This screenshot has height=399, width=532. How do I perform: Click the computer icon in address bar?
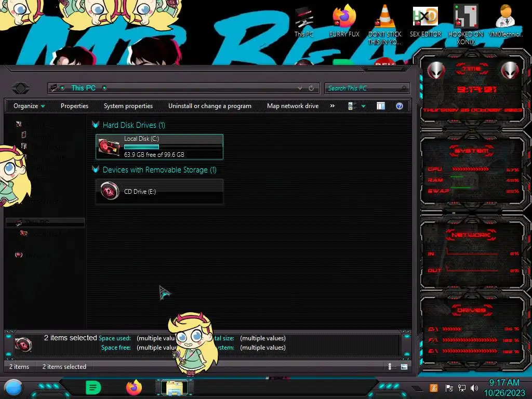tap(54, 88)
